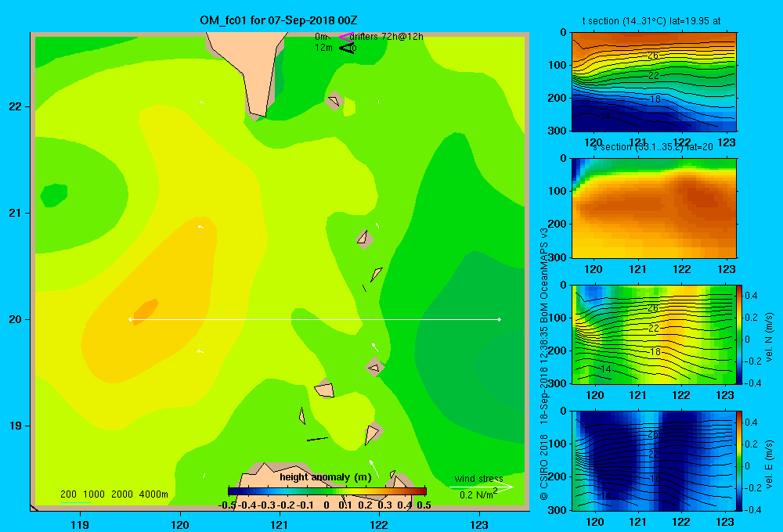Click the 'wind stress' label text

point(478,478)
